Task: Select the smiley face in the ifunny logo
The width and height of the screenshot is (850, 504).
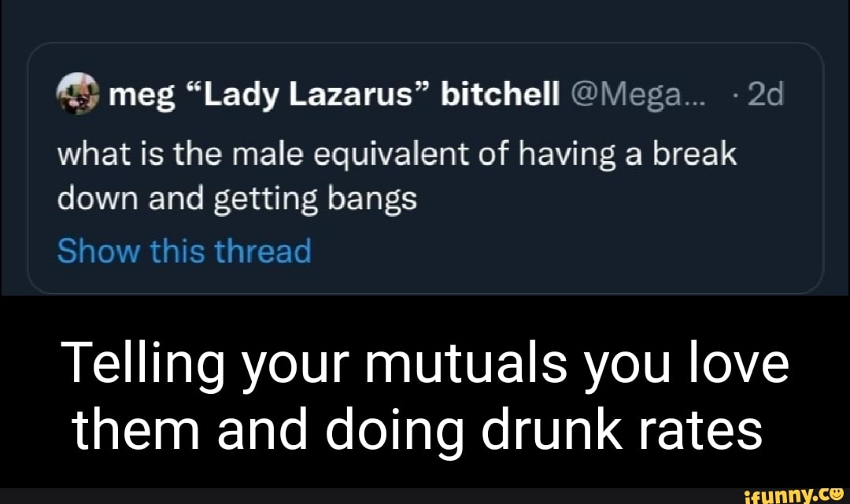Action: tap(837, 495)
